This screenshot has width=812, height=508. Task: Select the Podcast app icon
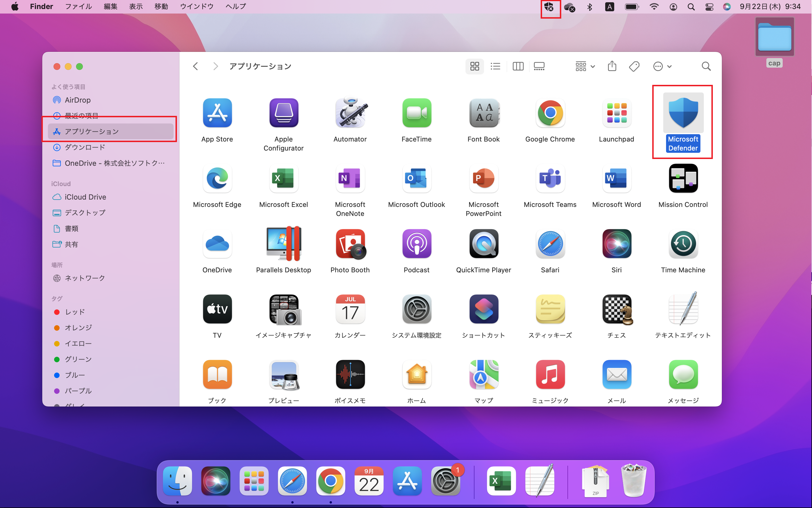click(x=417, y=244)
